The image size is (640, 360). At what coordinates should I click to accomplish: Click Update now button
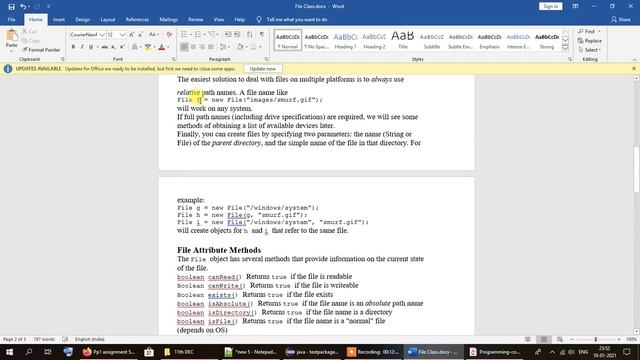pyautogui.click(x=263, y=69)
